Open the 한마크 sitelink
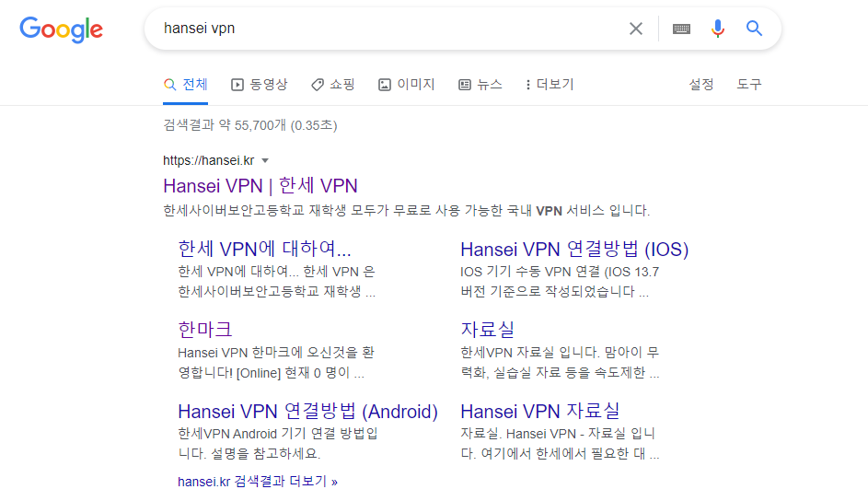 coord(204,329)
